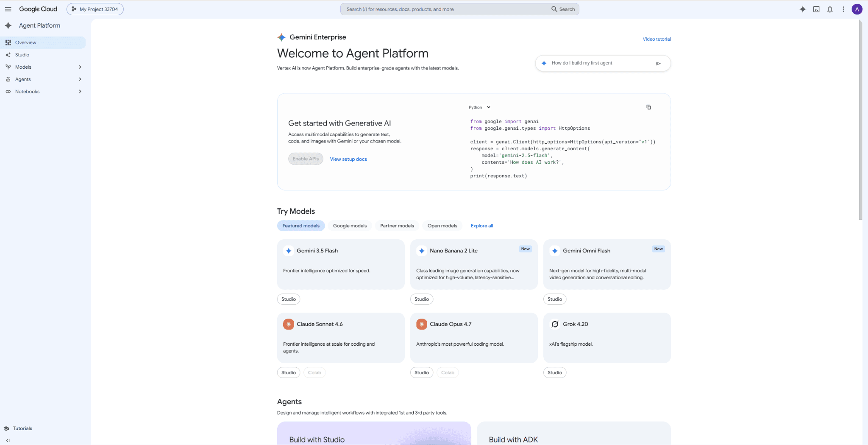Click the Agents section heading
Image resolution: width=868 pixels, height=445 pixels.
coord(289,402)
